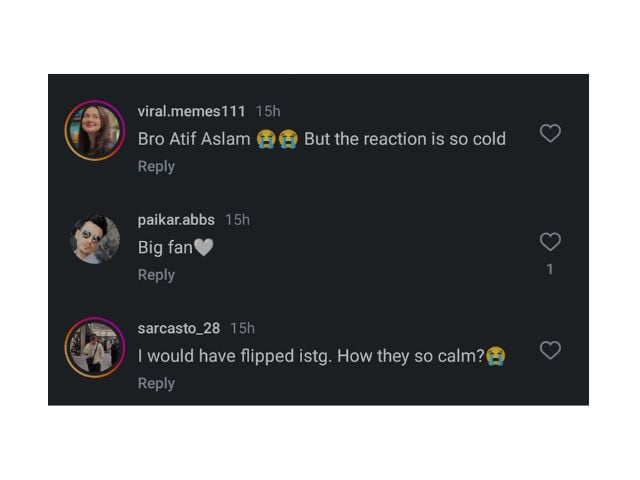The width and height of the screenshot is (640, 480).
Task: View paikar.abbs's profile avatar
Action: (x=95, y=240)
